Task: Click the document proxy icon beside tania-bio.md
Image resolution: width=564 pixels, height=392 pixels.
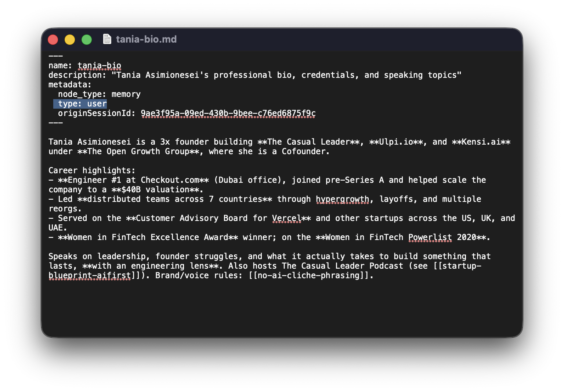Action: tap(107, 39)
